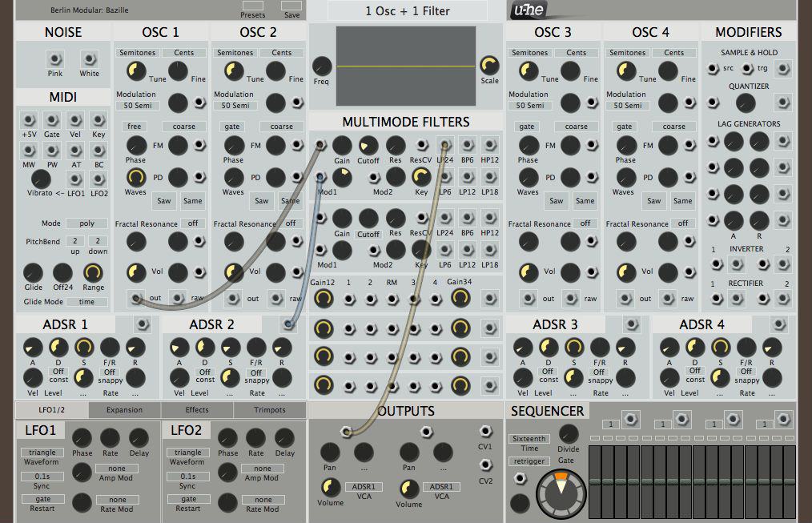Click the OSC 3 out jack
812x523 pixels.
click(529, 298)
